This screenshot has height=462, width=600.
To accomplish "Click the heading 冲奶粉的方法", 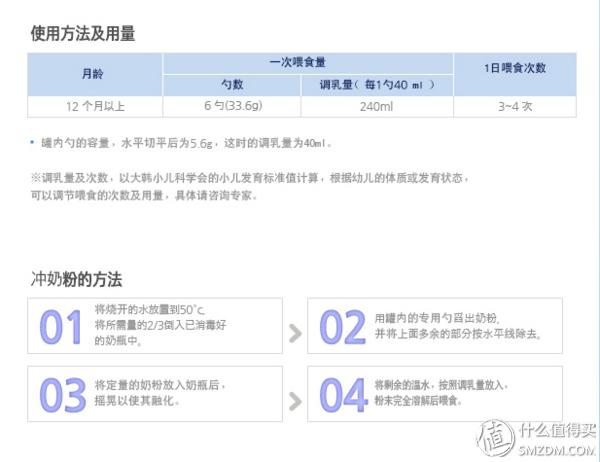I will point(76,279).
